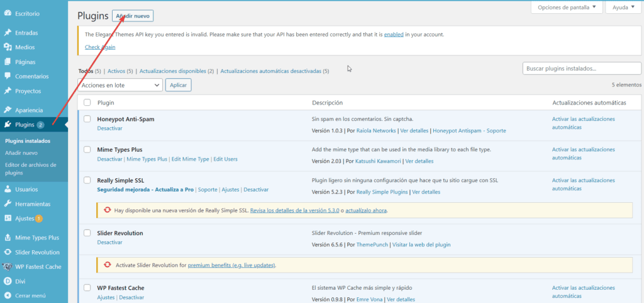Viewport: 644px width, 303px height.
Task: Click the update icon in Slider Revolution notice
Action: [108, 265]
